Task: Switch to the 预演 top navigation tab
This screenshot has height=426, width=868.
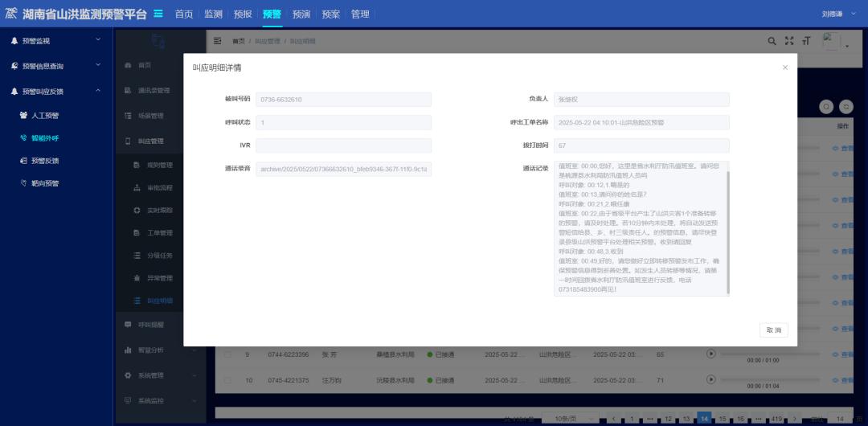Action: 301,14
